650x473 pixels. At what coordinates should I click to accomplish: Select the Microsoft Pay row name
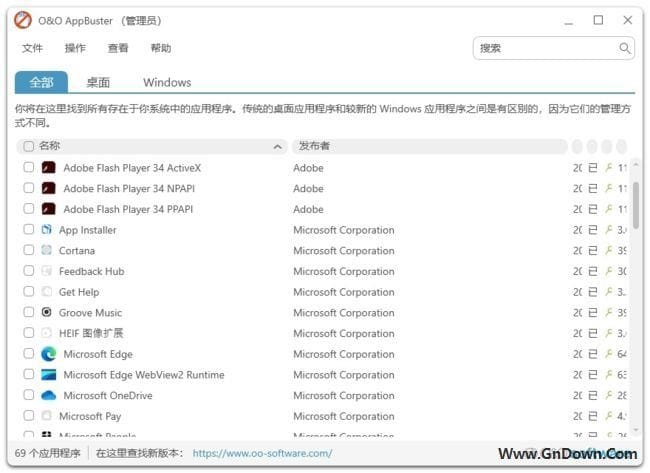coord(90,416)
